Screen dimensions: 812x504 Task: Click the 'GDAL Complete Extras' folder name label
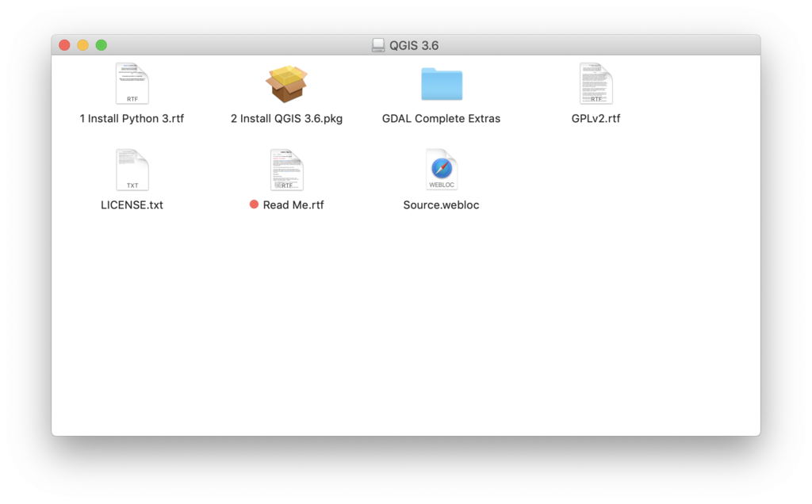click(x=441, y=119)
